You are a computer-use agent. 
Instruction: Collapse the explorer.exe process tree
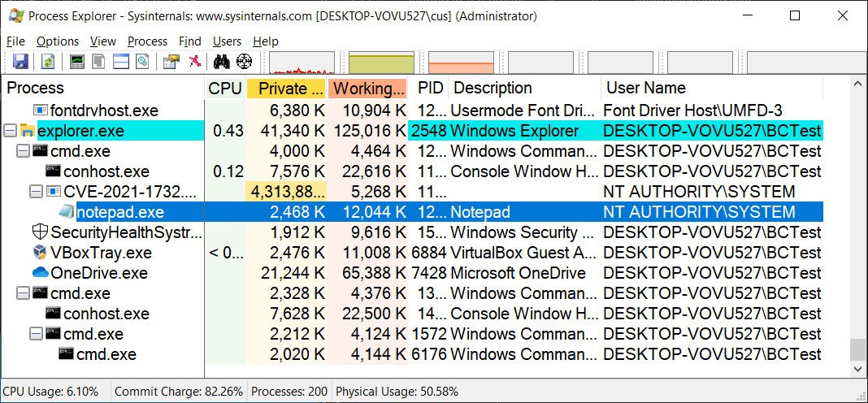pyautogui.click(x=10, y=131)
